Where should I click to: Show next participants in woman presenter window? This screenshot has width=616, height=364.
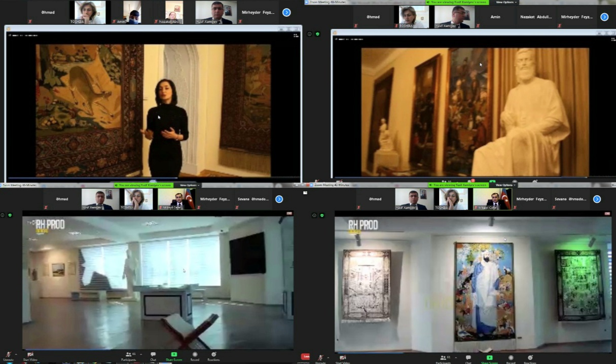[286, 12]
